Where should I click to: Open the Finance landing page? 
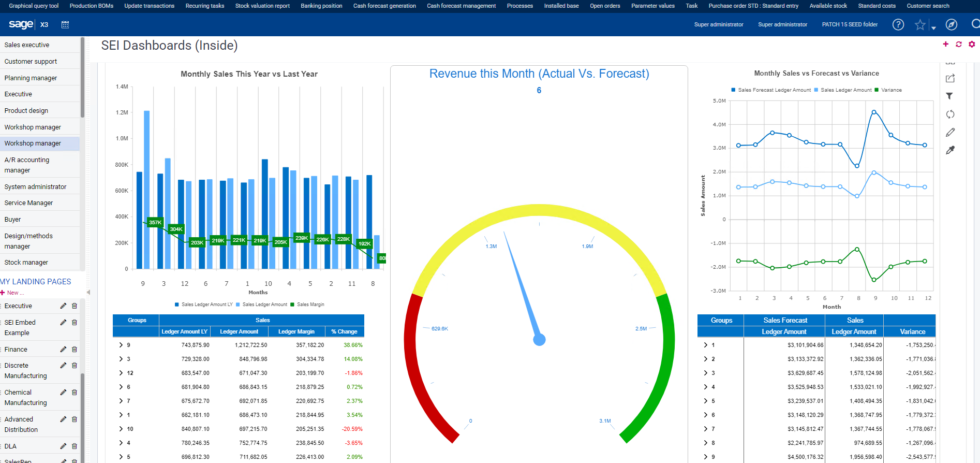tap(16, 350)
